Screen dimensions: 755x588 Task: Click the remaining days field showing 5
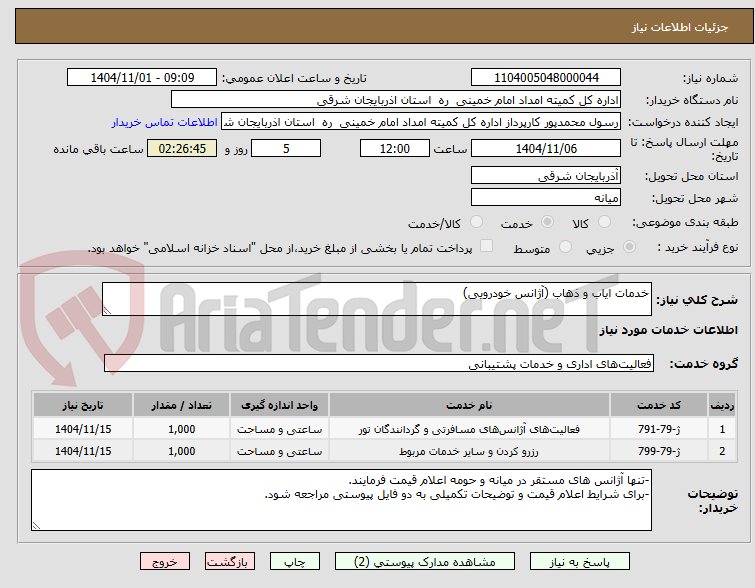[286, 148]
